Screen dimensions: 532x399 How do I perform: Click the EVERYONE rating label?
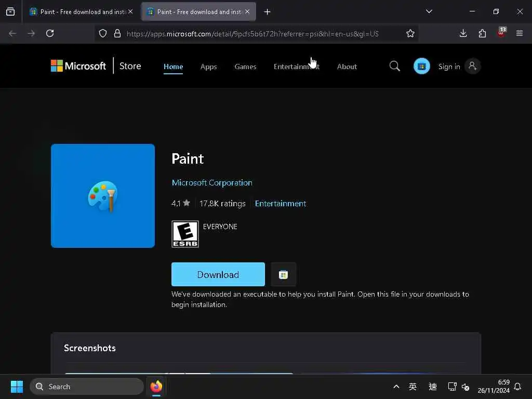(220, 227)
